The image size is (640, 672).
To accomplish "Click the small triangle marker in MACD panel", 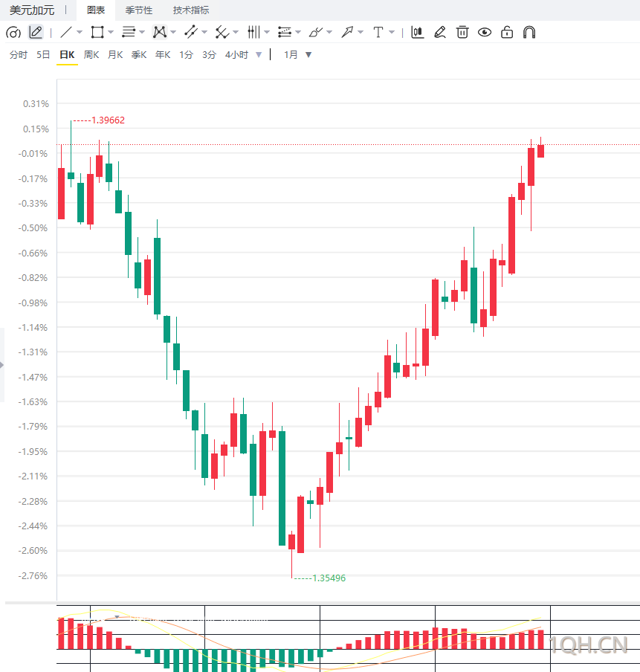I will pos(117,617).
